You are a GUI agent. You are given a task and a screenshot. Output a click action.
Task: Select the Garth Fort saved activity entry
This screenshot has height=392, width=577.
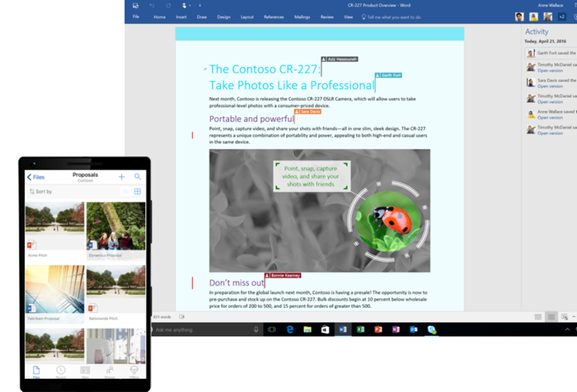tap(551, 53)
